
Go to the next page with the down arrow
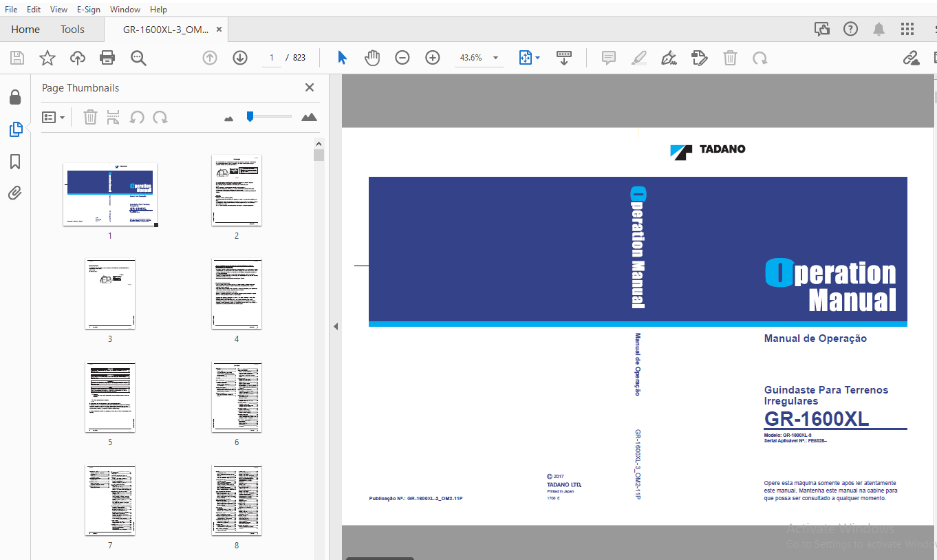240,58
